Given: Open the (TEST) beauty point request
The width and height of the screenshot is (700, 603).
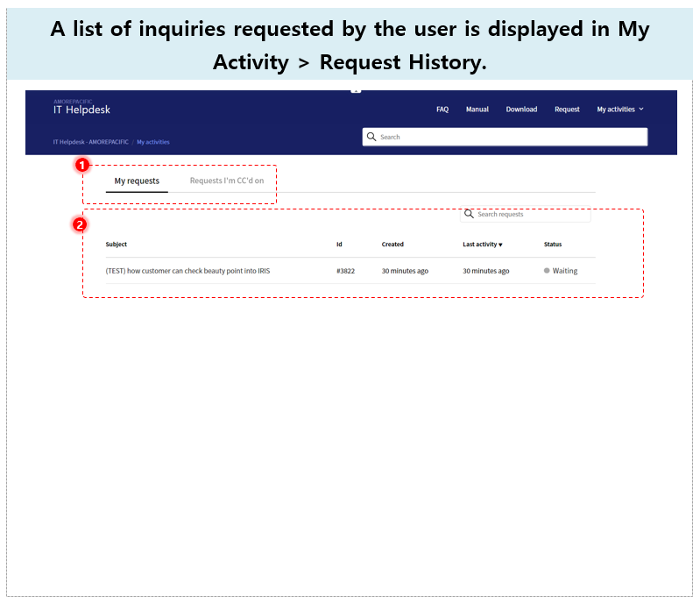Looking at the screenshot, I should 187,271.
